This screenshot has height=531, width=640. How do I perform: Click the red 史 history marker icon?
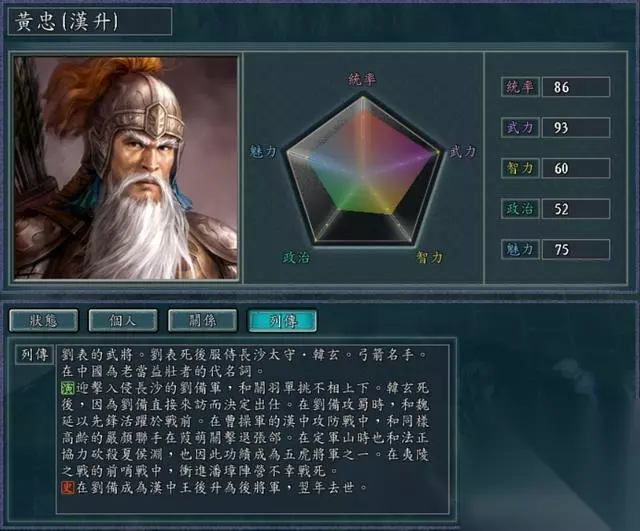pos(68,487)
